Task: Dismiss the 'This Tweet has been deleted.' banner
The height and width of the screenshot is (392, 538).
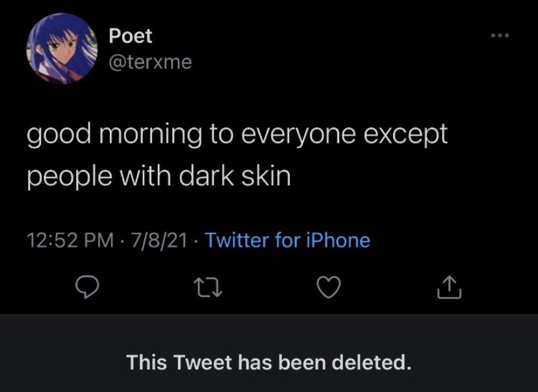Action: click(x=269, y=353)
